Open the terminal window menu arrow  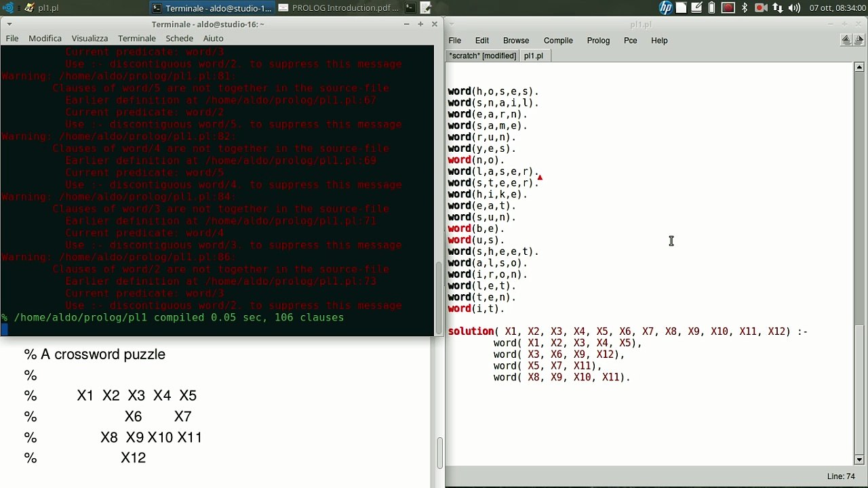[8, 24]
